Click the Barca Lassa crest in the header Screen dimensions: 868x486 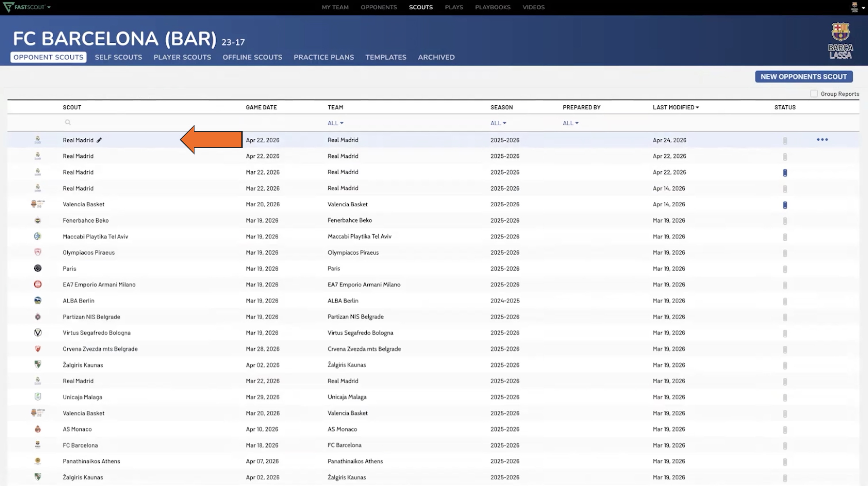coord(840,41)
